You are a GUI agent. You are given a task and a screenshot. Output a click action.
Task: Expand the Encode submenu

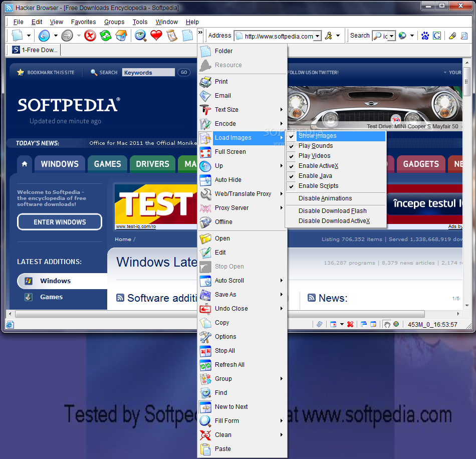pyautogui.click(x=242, y=124)
